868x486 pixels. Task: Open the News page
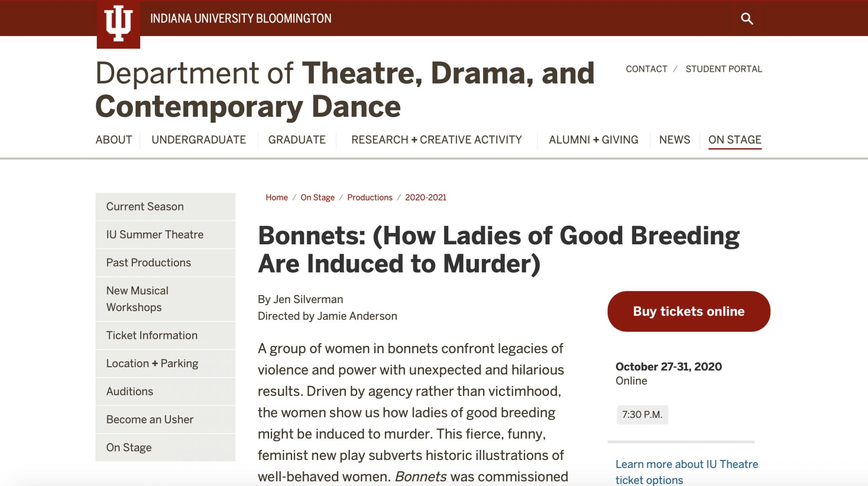coord(674,140)
